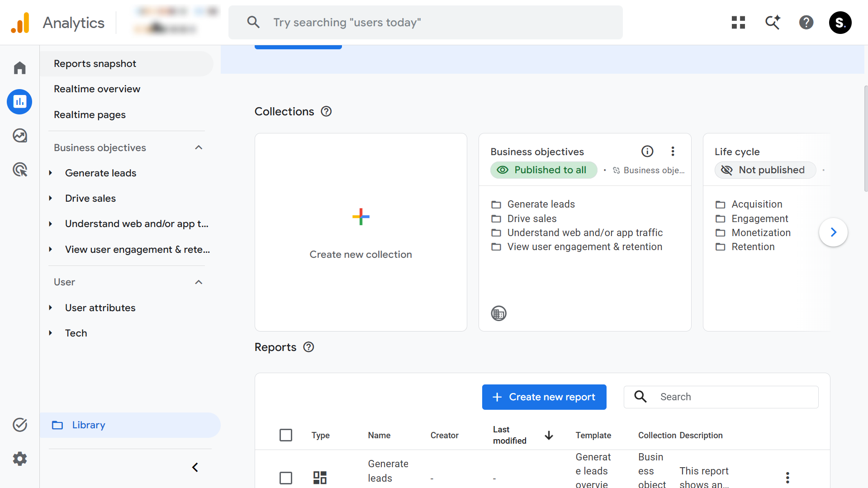The image size is (868, 488).
Task: Click the Name column header
Action: (x=379, y=435)
